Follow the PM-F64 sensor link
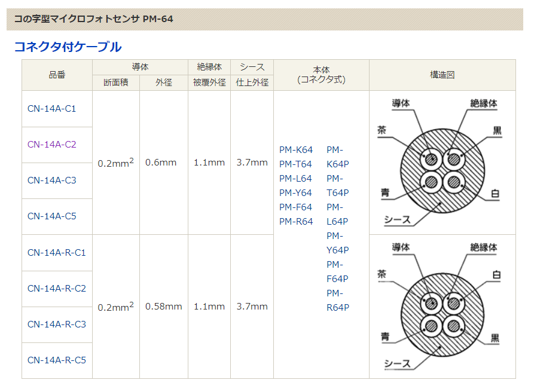 point(295,207)
